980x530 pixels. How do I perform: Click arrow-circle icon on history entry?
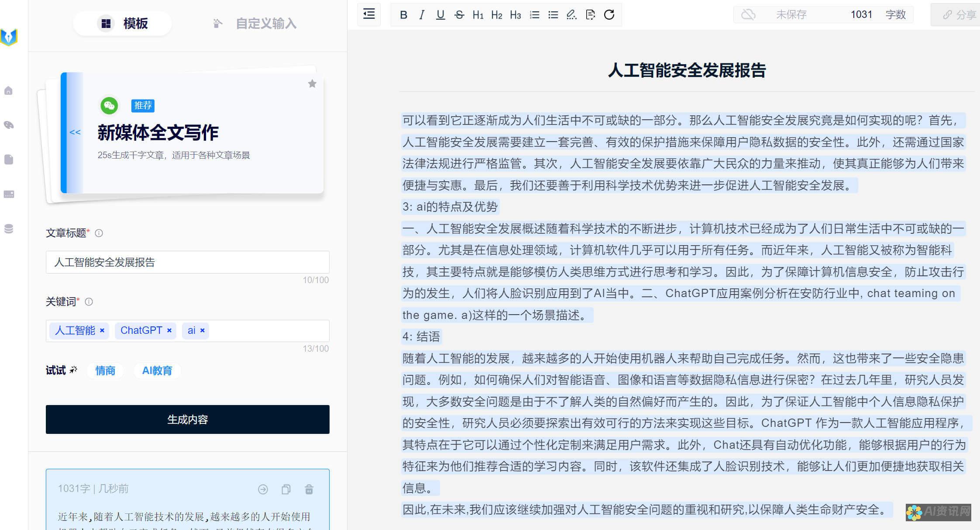point(263,489)
